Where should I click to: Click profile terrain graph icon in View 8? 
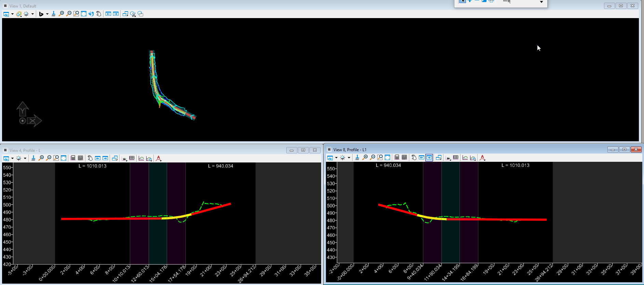point(465,158)
